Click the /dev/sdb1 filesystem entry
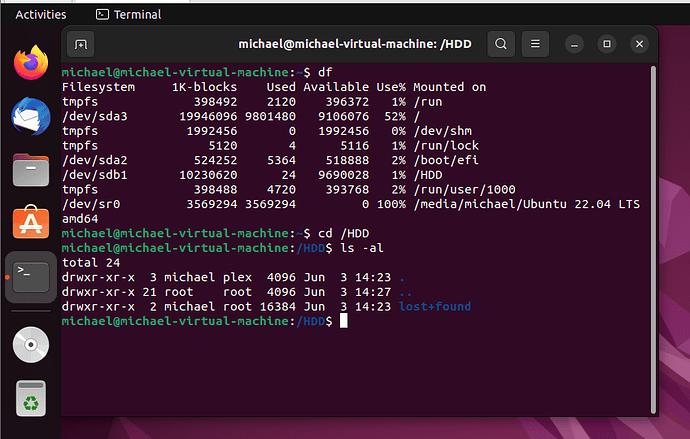690x439 pixels. click(x=95, y=175)
